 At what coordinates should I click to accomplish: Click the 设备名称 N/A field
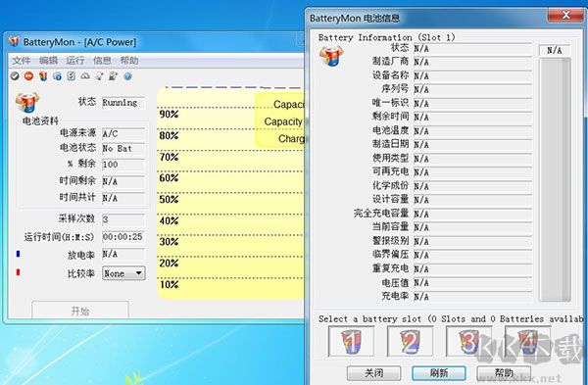(x=472, y=75)
